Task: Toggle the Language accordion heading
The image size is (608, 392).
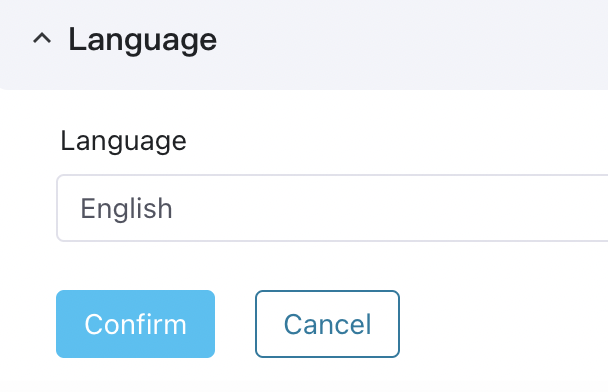Action: 142,41
